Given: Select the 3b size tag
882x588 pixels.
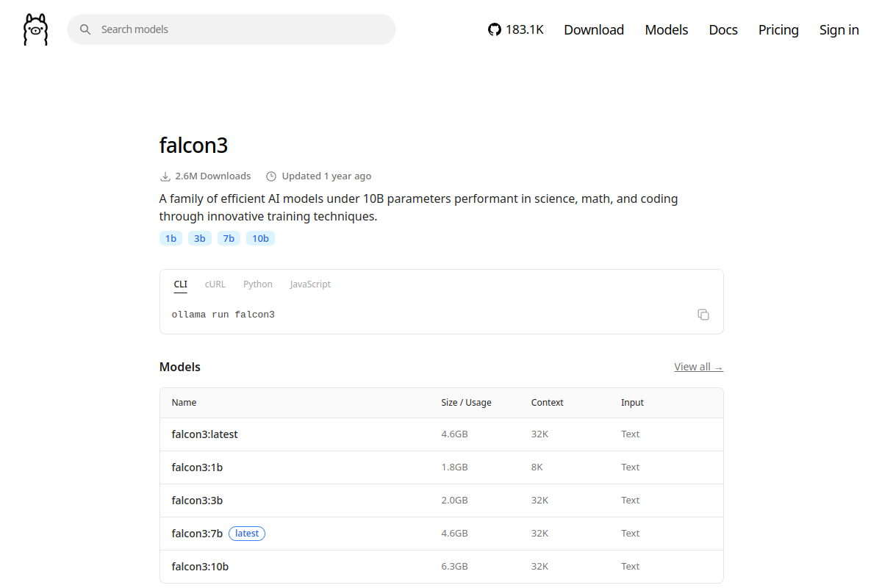Looking at the screenshot, I should click(200, 238).
